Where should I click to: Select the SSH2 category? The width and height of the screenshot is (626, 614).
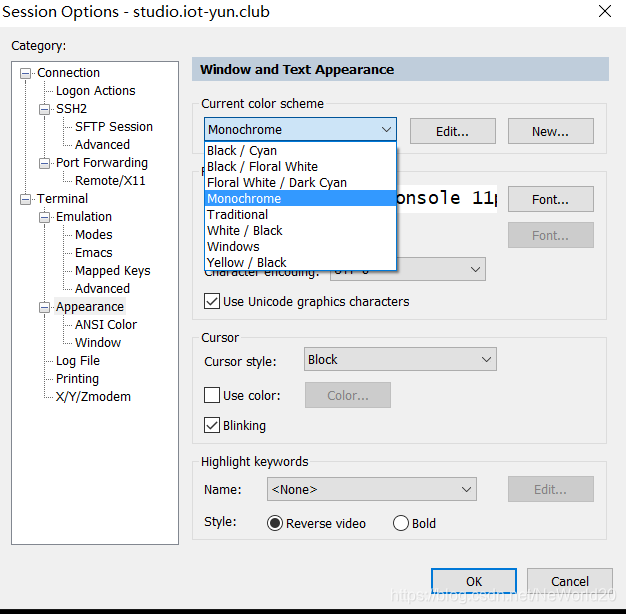pyautogui.click(x=71, y=109)
